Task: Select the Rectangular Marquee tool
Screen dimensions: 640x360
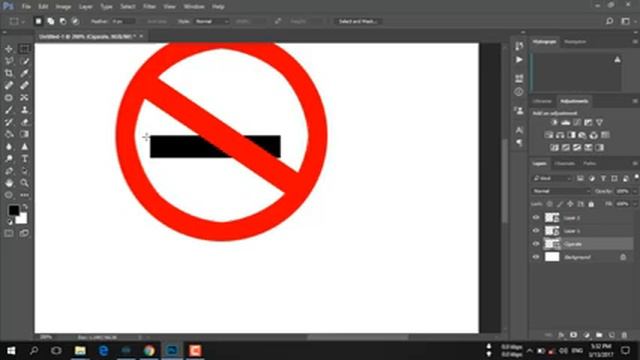Action: 24,49
